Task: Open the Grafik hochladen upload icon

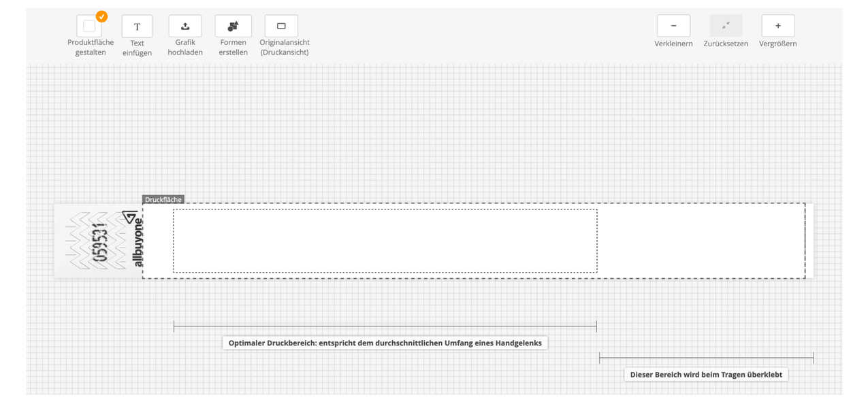Action: (185, 27)
